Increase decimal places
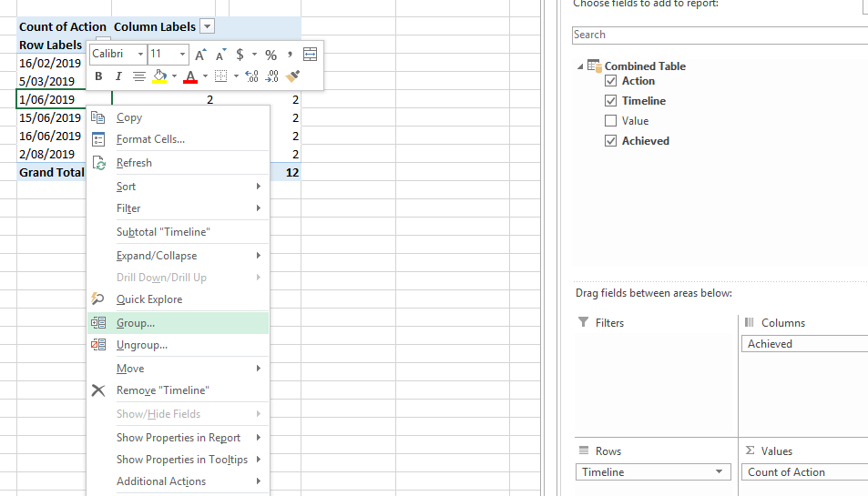 pyautogui.click(x=252, y=76)
